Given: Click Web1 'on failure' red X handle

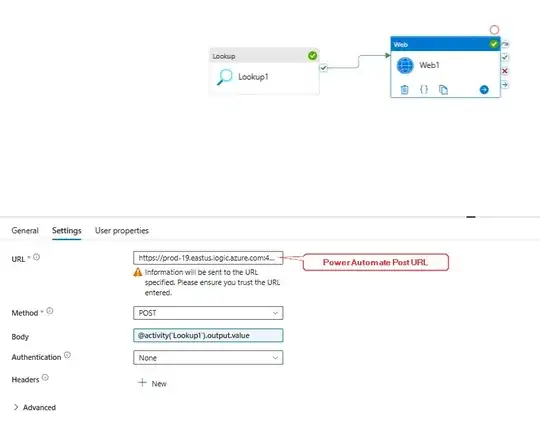Looking at the screenshot, I should 505,71.
